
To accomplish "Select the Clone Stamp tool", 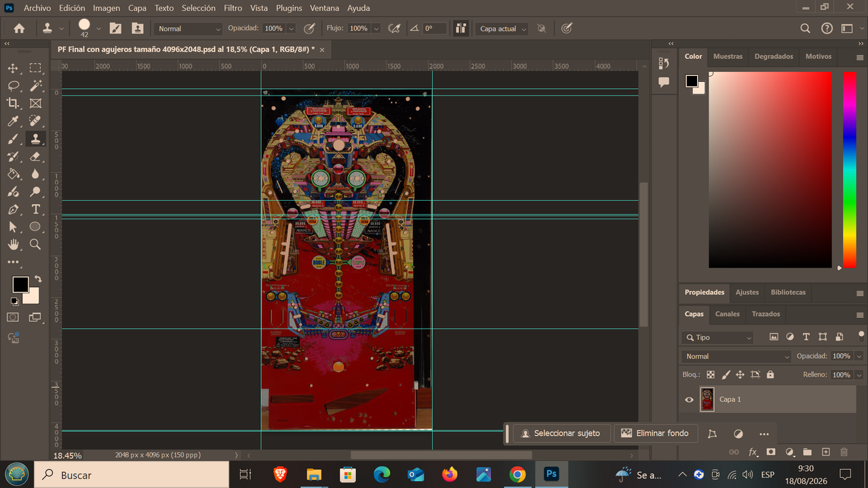I will tap(35, 139).
